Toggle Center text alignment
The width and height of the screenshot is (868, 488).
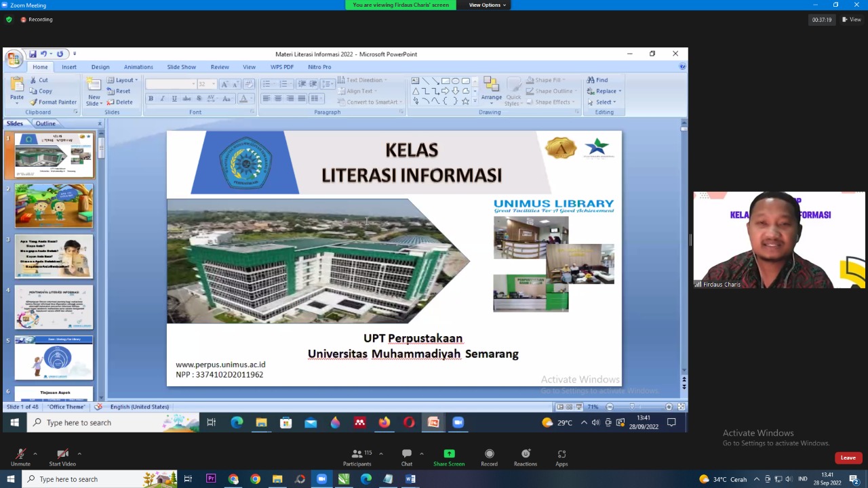[x=278, y=99]
